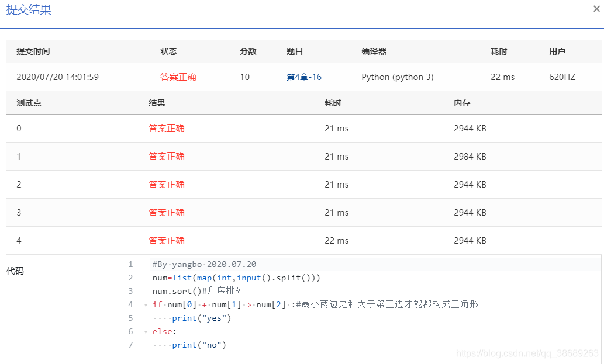
Task: Click the 状态 column header
Action: point(168,51)
